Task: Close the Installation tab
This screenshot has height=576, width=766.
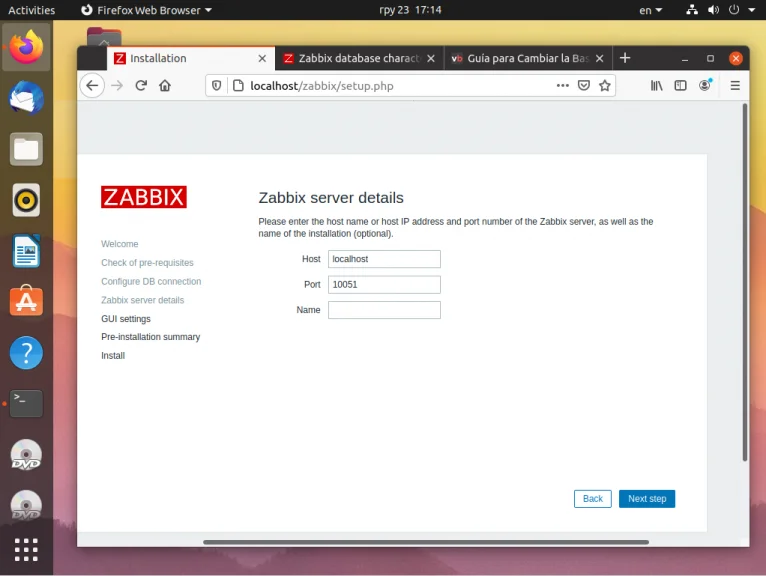Action: [262, 59]
